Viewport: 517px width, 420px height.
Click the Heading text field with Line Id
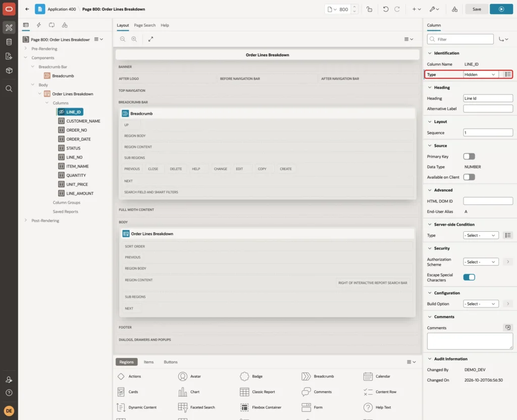(x=488, y=98)
